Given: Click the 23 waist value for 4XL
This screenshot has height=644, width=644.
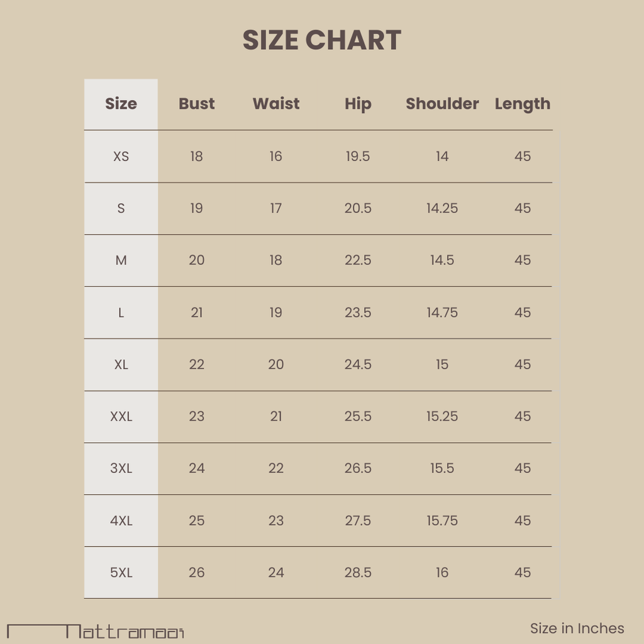Looking at the screenshot, I should [276, 521].
